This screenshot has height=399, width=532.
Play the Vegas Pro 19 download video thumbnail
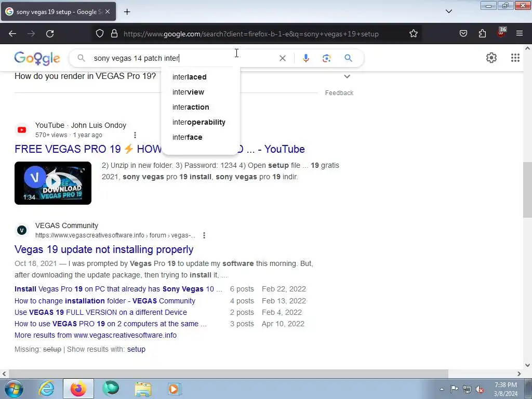[x=53, y=183]
